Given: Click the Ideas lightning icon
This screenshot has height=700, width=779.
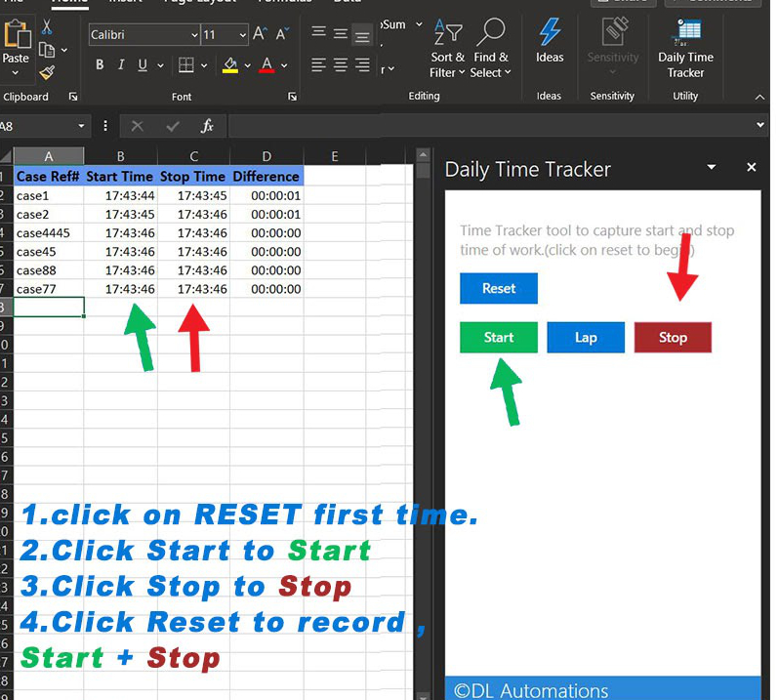Looking at the screenshot, I should coord(550,40).
